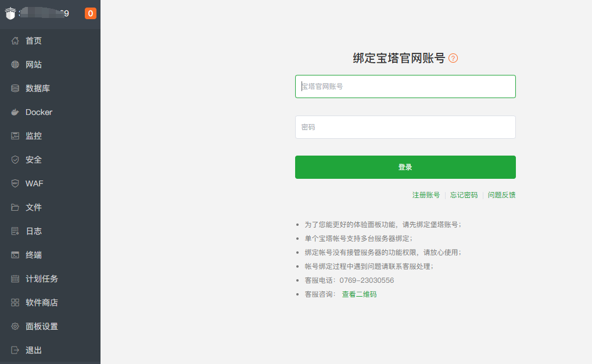Click the globe icon beside 网站
592x364 pixels.
[15, 64]
